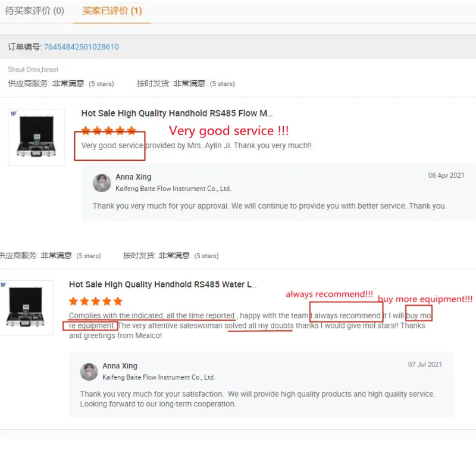
Task: Click reviewer name Shaul Oren, Israel
Action: (33, 70)
